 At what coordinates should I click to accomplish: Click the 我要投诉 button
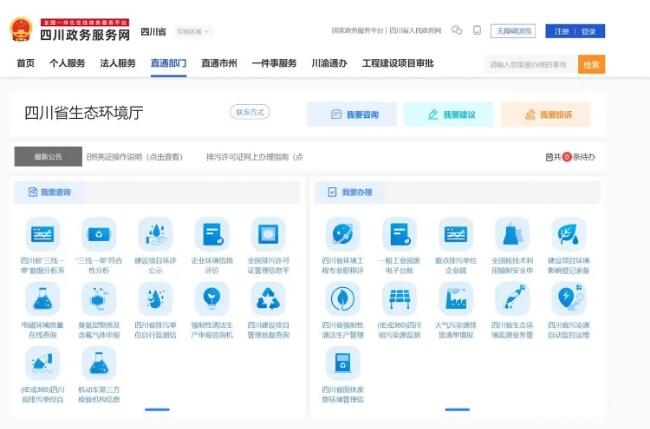click(x=546, y=114)
